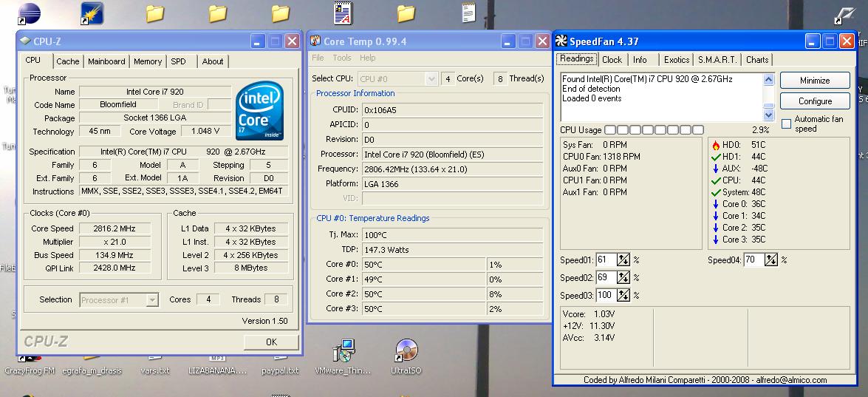Click the Core Voltage value 1.048 V
868x397 pixels.
click(205, 132)
